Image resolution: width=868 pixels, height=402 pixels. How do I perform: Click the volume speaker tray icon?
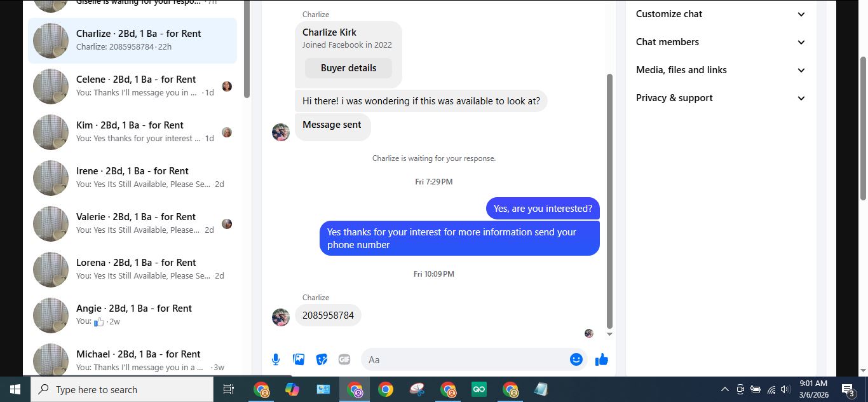pyautogui.click(x=785, y=389)
